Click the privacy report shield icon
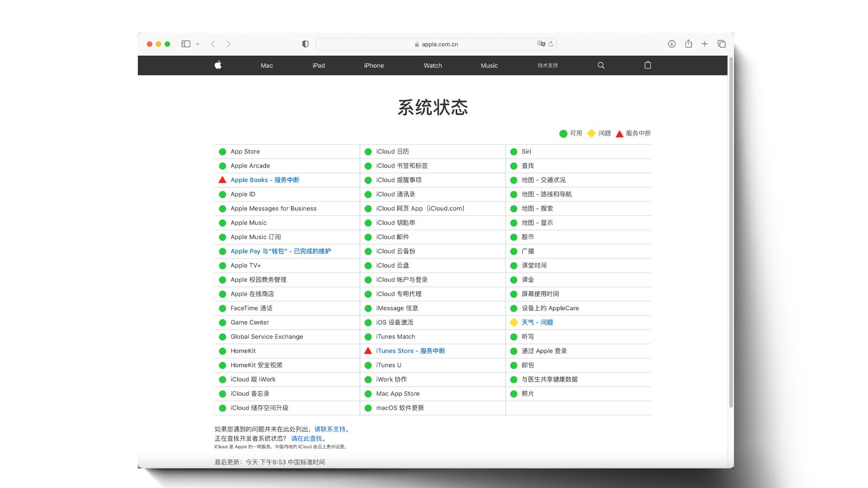Image resolution: width=868 pixels, height=488 pixels. (305, 43)
